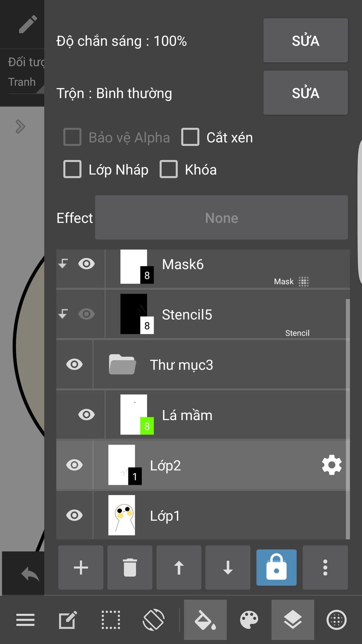The image size is (362, 644).
Task: Collapse the Thư mục3 folder
Action: pos(122,364)
